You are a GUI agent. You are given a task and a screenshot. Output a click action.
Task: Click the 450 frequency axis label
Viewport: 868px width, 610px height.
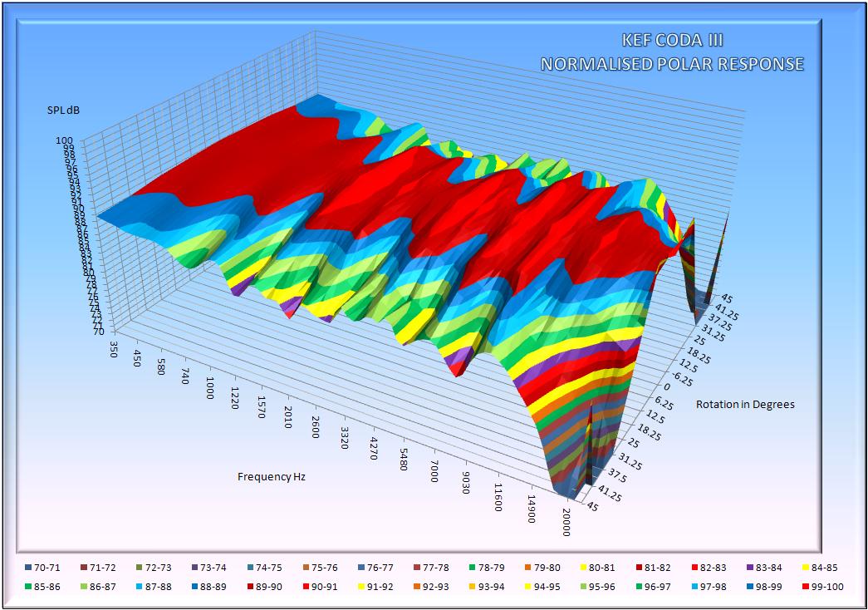point(137,359)
